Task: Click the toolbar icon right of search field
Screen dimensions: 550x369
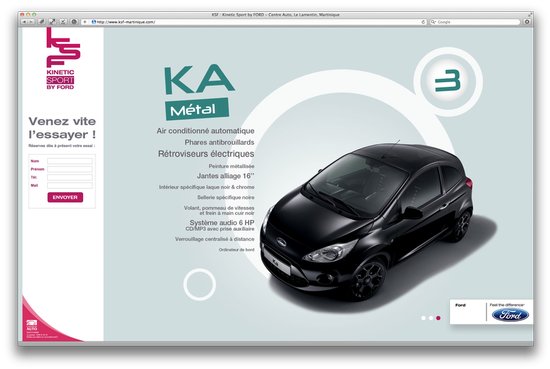Action: click(527, 22)
